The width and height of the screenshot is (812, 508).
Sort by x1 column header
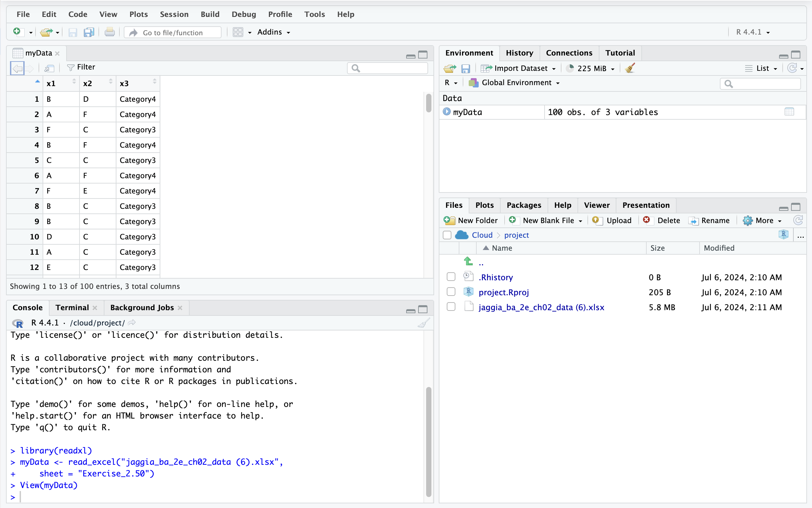tap(61, 83)
